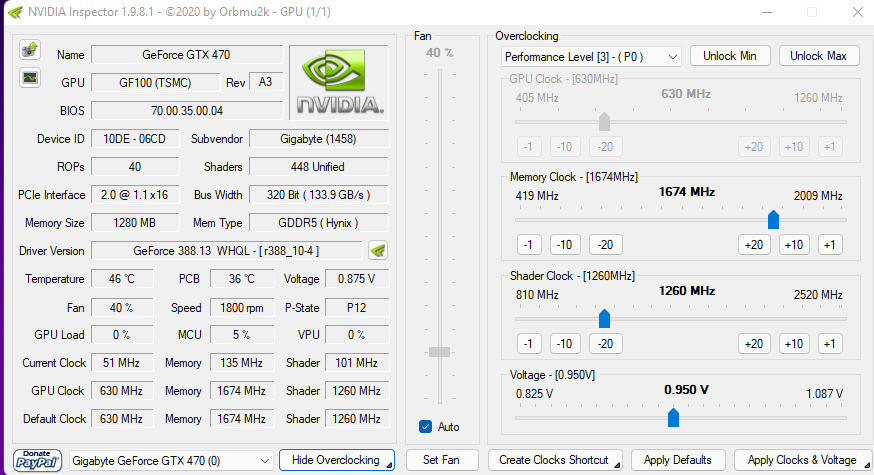Decrease Shader Clock by 20 MHz
The image size is (874, 475).
tap(605, 343)
